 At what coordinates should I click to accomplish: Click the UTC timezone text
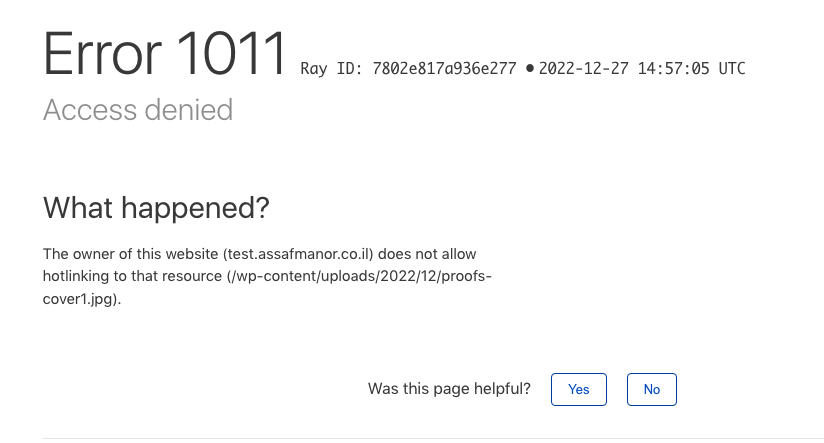(732, 69)
